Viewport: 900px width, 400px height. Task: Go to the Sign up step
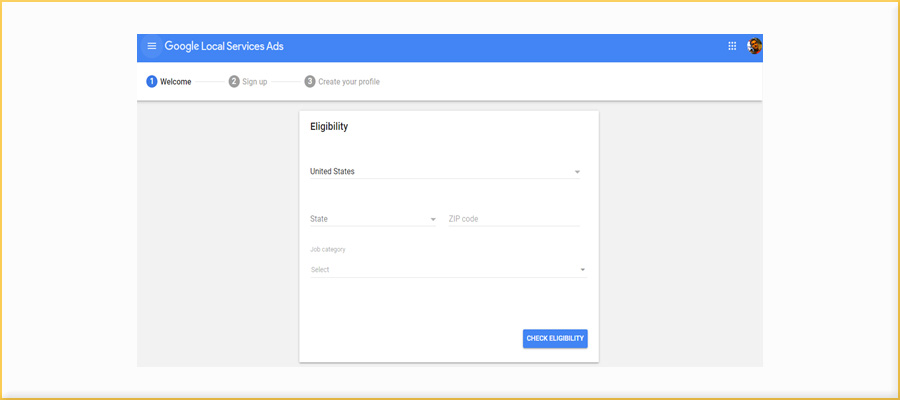click(x=248, y=81)
